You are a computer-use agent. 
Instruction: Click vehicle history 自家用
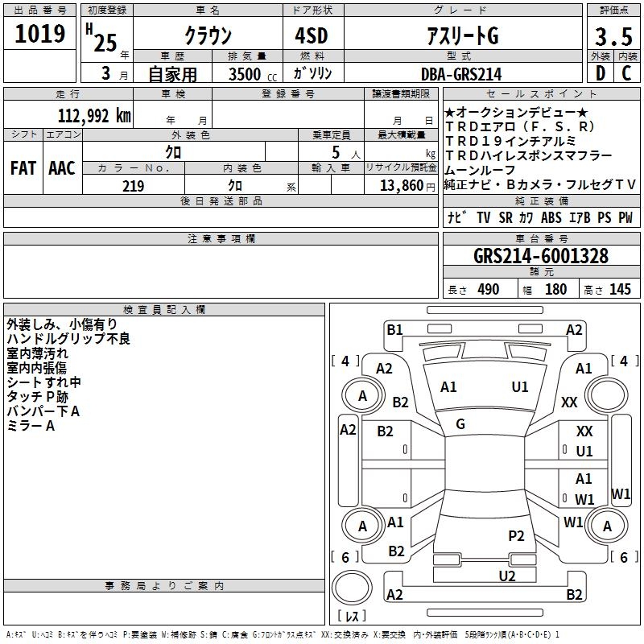coord(172,74)
